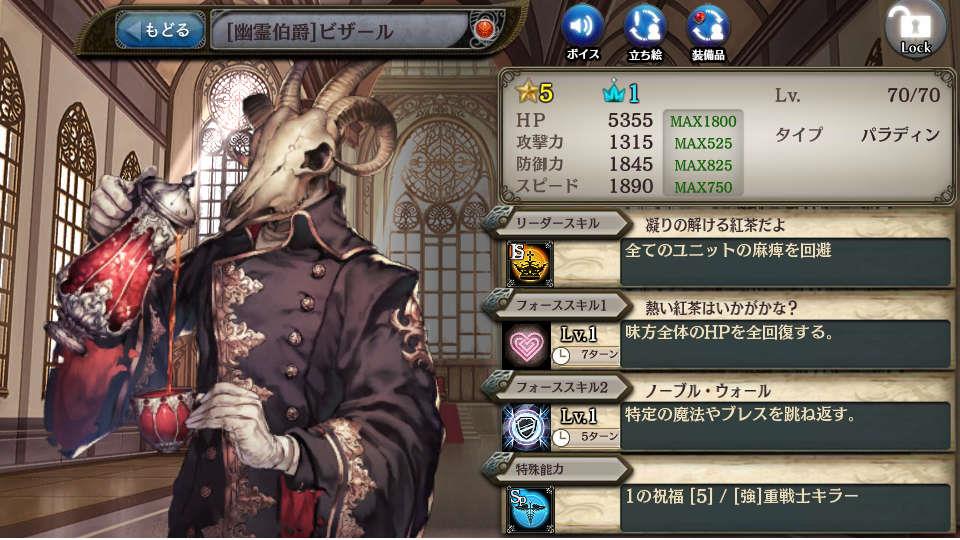Screen dimensions: 960x540
Task: Tap the shield Noble Wall skill icon
Action: [527, 428]
